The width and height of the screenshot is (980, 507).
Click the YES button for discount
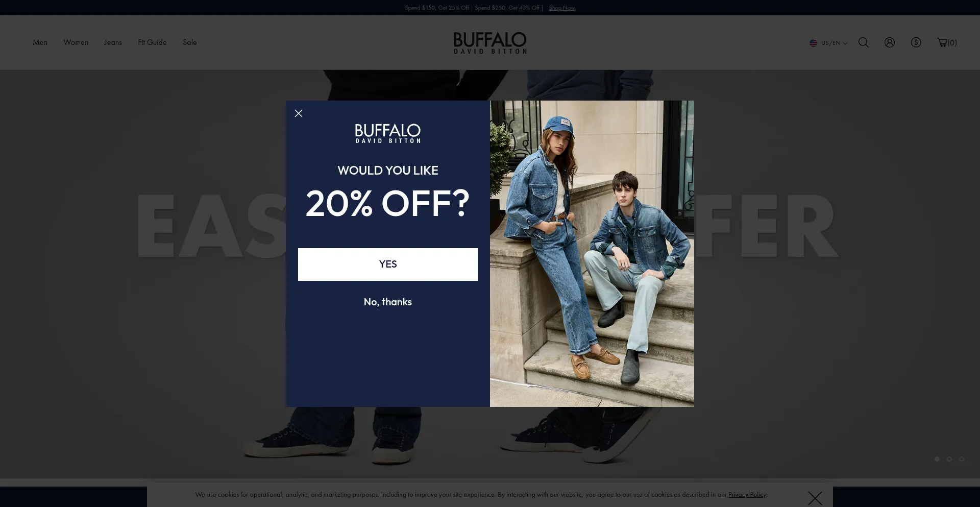(x=388, y=264)
